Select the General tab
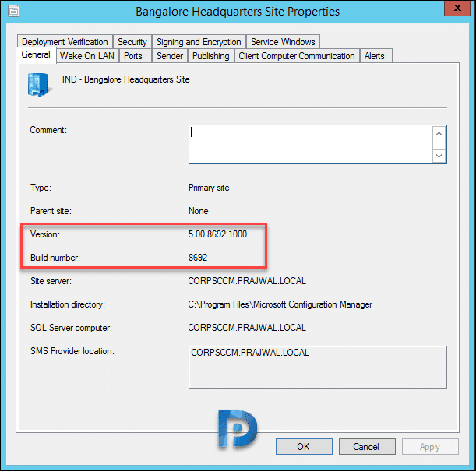476x471 pixels. click(36, 54)
